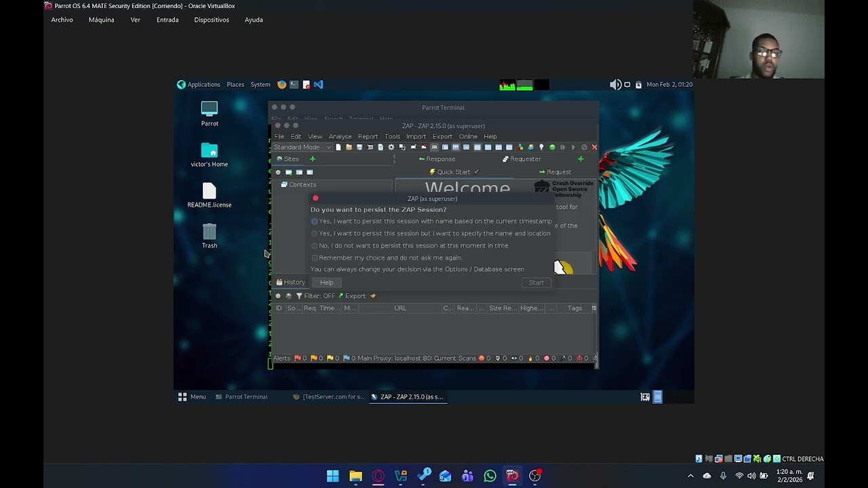The height and width of the screenshot is (488, 868).
Task: Open the Help menu in ZAP menu bar
Action: coord(490,136)
